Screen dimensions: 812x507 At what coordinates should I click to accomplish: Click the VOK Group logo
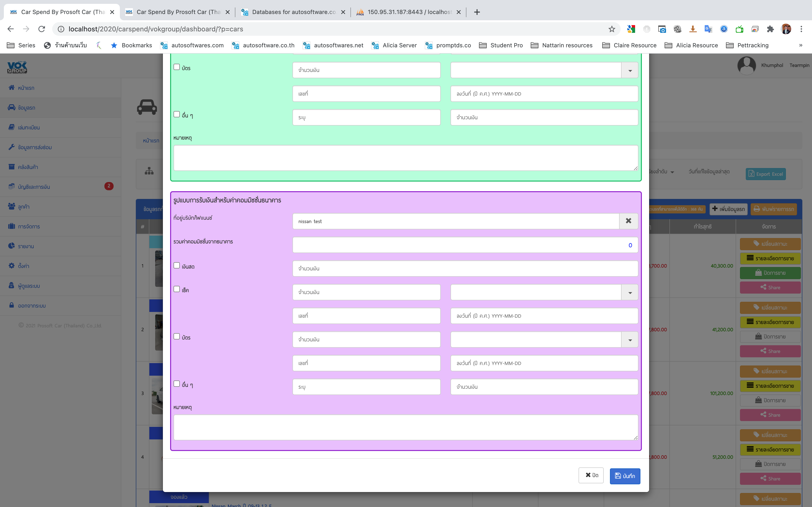[17, 67]
